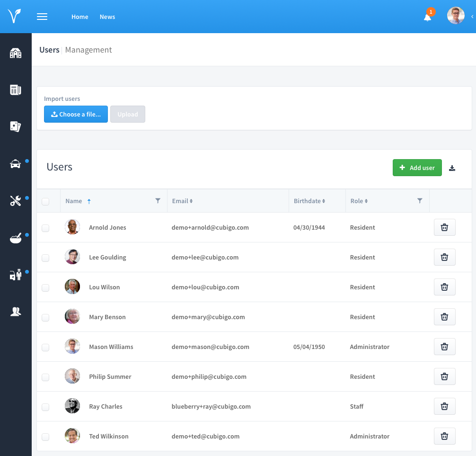The width and height of the screenshot is (476, 456).
Task: Open the Philip Summer user name
Action: 110,377
